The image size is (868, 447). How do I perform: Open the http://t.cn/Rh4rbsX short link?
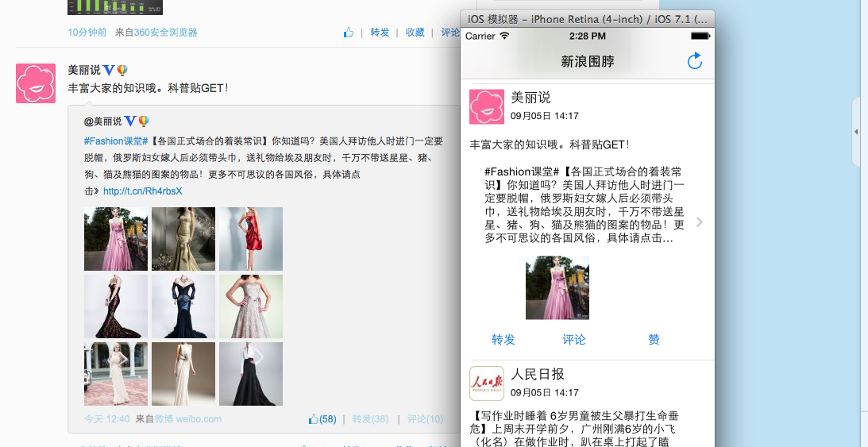(x=143, y=191)
